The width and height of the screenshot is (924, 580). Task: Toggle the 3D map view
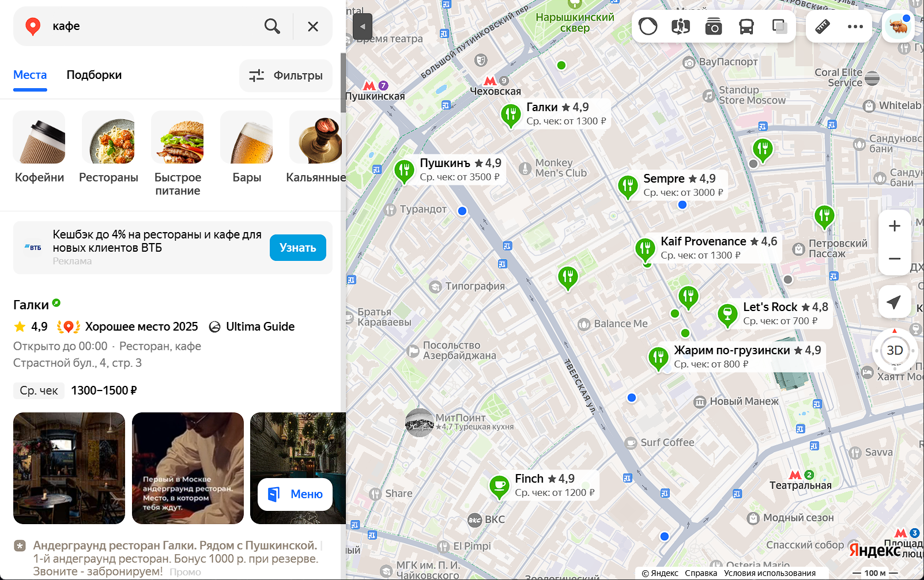pos(895,350)
